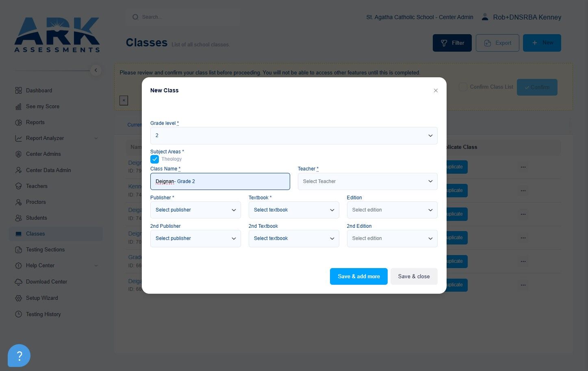Open Testing History clock icon

point(18,314)
